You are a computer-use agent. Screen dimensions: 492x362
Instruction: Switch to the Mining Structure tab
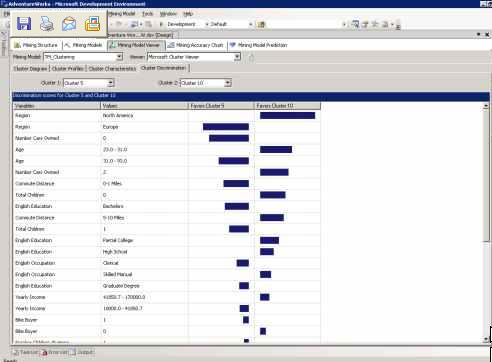[36, 45]
